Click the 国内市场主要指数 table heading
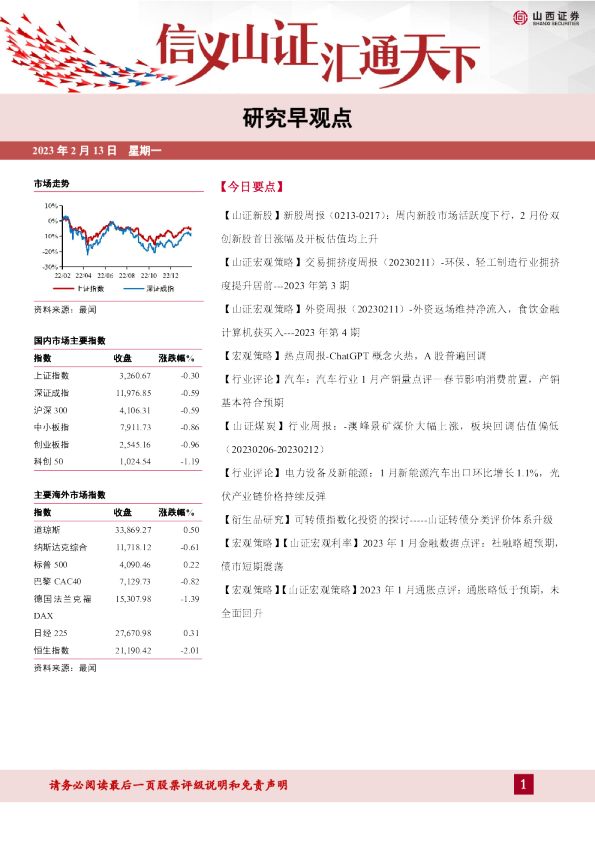The width and height of the screenshot is (595, 842). tap(70, 340)
